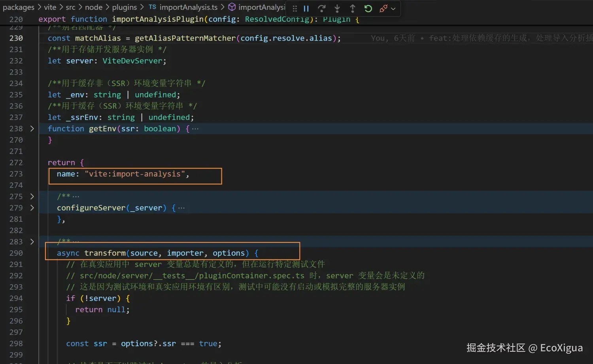Unfold ellipsis of comment on line 275
The image size is (593, 364).
click(x=76, y=196)
